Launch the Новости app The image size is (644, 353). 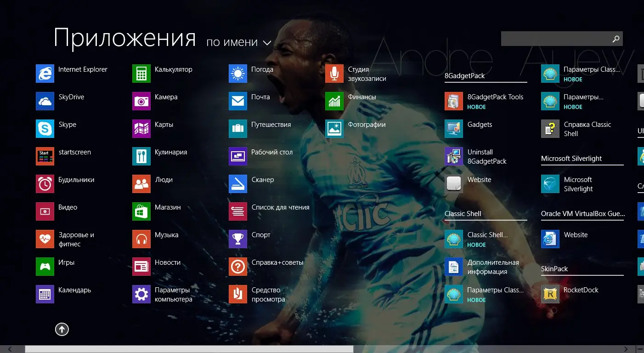click(x=157, y=267)
